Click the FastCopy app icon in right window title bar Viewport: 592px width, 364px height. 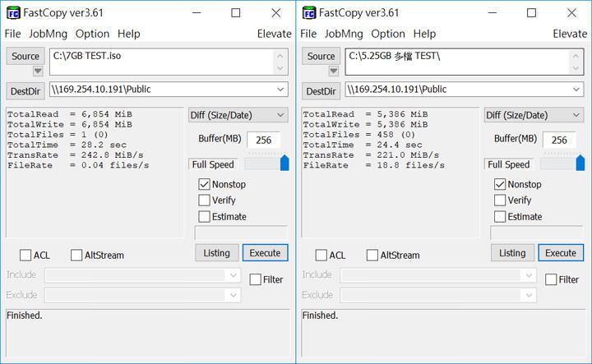[309, 13]
